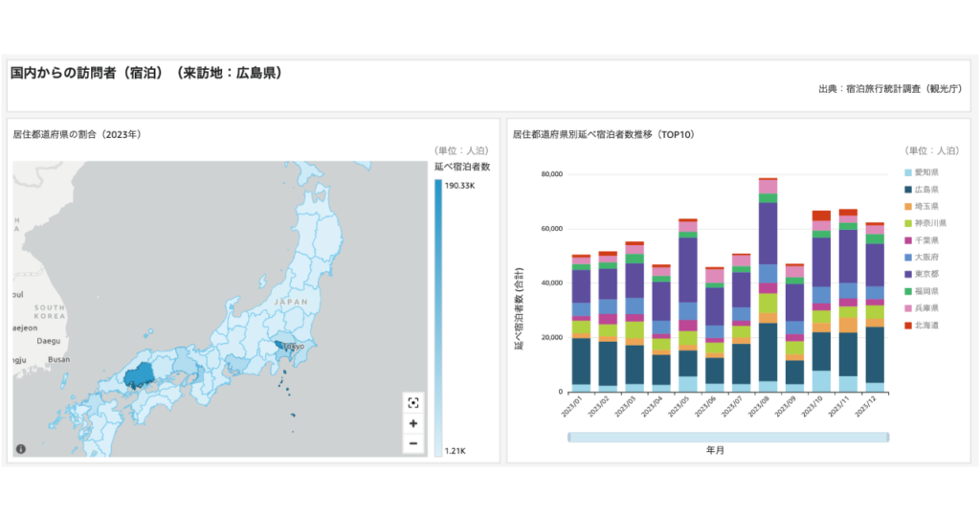Click the 年月 range slider bar
This screenshot has height=521, width=980.
[x=728, y=437]
